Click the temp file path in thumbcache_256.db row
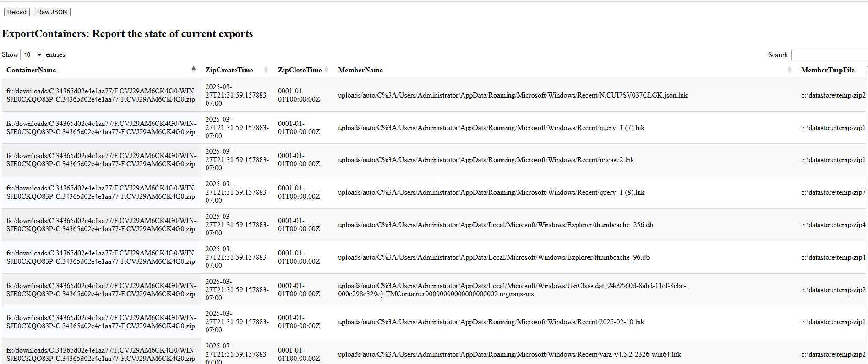 coord(833,225)
